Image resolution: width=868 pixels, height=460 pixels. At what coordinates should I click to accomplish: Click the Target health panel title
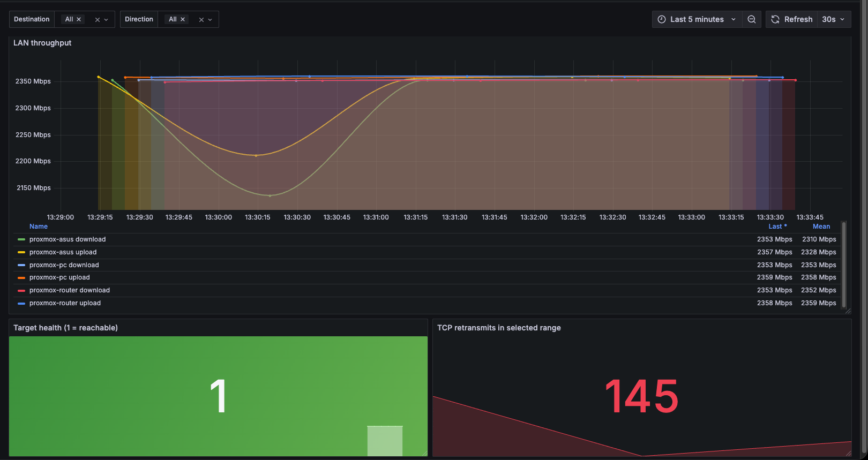click(x=65, y=328)
